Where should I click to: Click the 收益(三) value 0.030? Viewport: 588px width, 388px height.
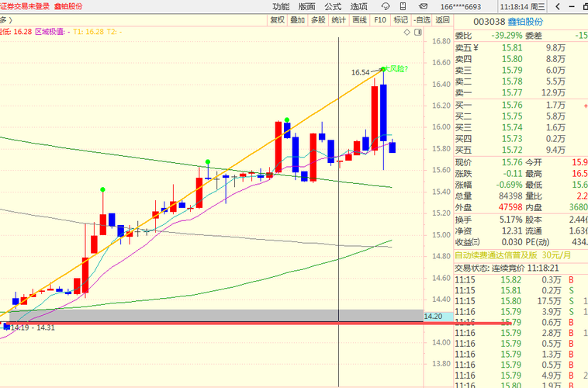(x=512, y=242)
